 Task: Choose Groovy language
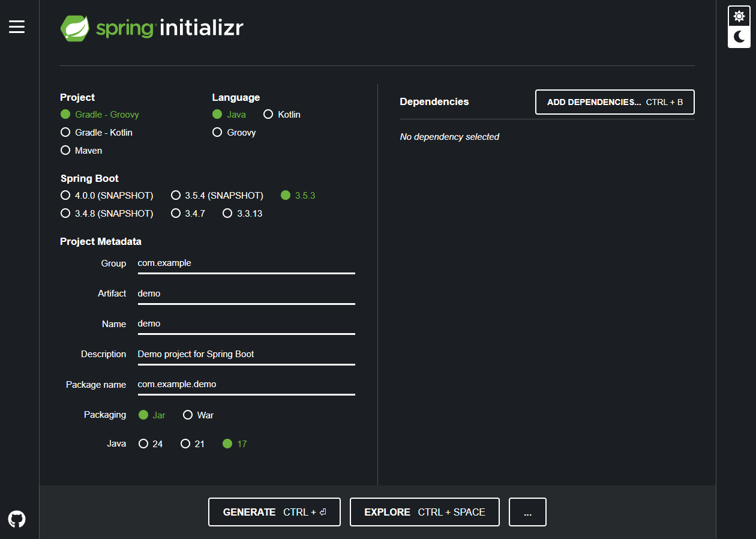[234, 132]
